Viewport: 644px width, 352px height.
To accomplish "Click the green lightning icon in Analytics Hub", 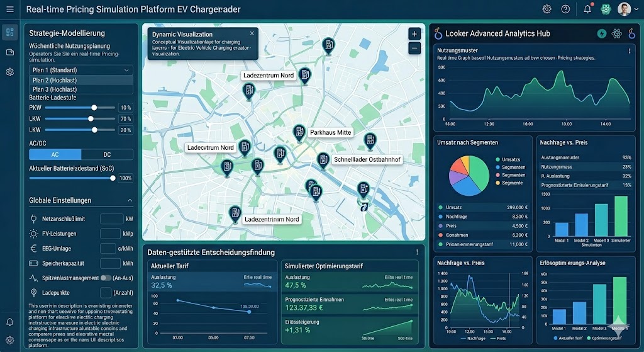I will pos(602,34).
